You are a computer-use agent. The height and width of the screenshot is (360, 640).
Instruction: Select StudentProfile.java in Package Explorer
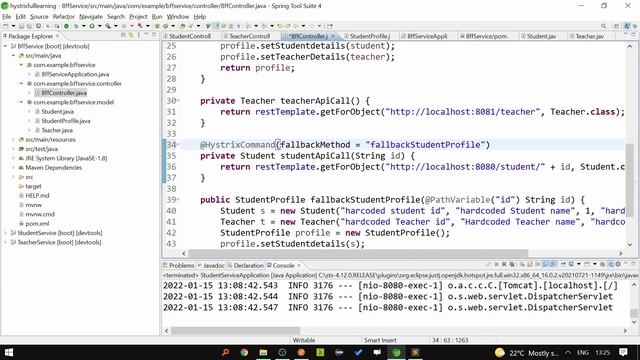tap(66, 121)
